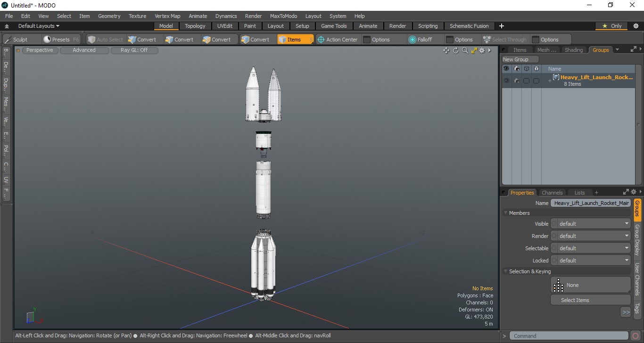Click the Select Items button
The image size is (644, 343).
pos(591,300)
